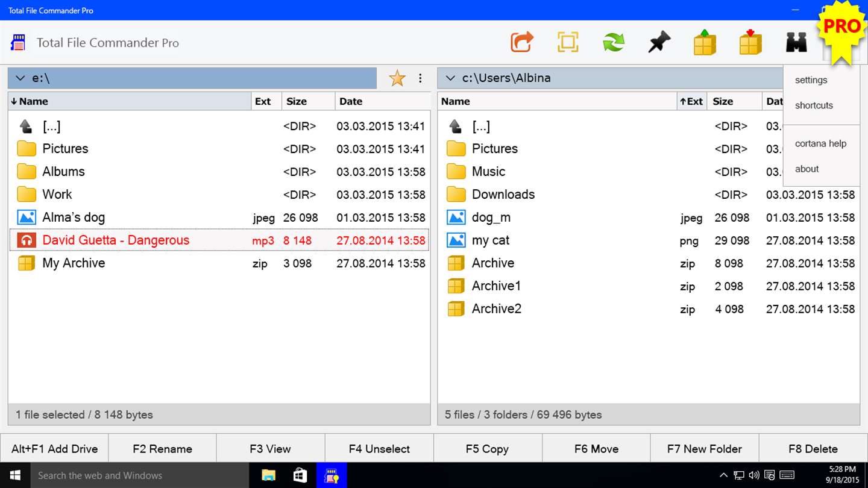The image size is (868, 488).
Task: Click the up-arrow parent folder icon in e:\ panel
Action: point(26,126)
